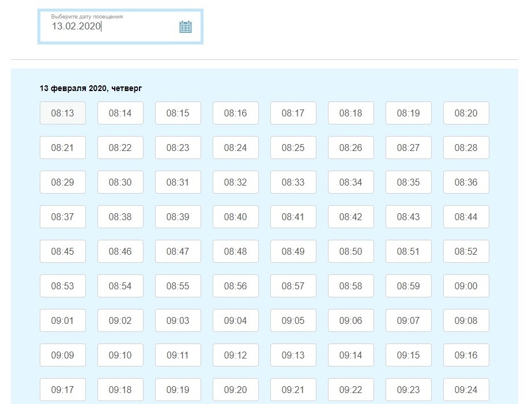Pick the 09:02 time slot
This screenshot has width=532, height=404.
(x=120, y=320)
